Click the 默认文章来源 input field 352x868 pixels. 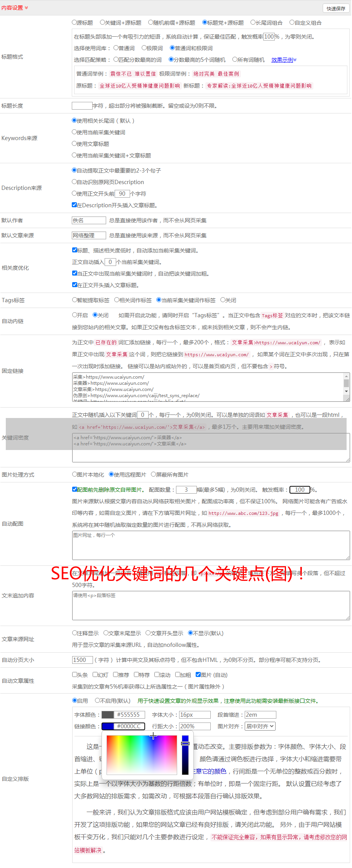[x=89, y=235]
